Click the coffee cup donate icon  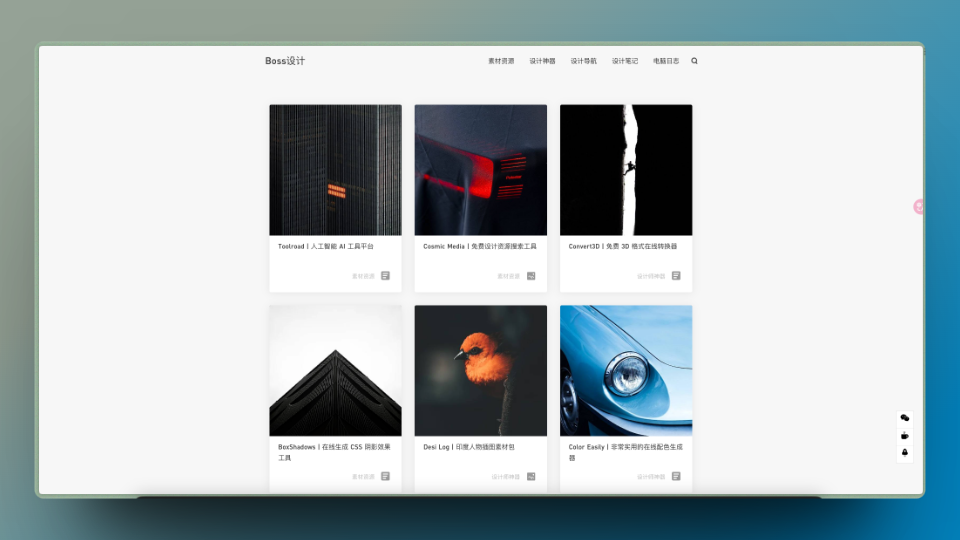(905, 435)
